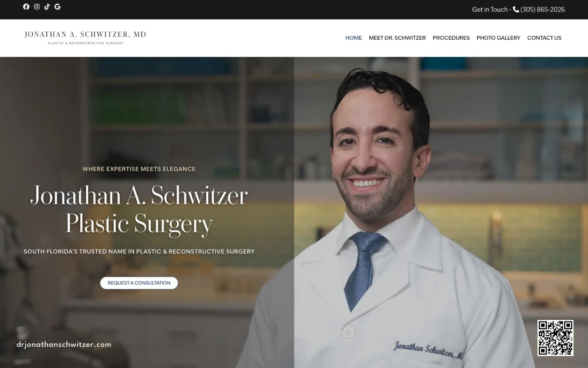Image resolution: width=588 pixels, height=368 pixels.
Task: Click the phone handset icon
Action: (x=516, y=10)
